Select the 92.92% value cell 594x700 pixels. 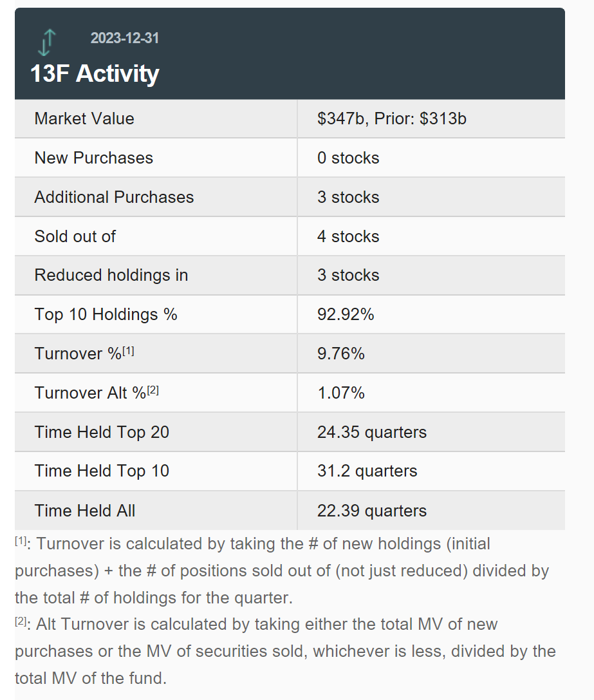[x=346, y=314]
